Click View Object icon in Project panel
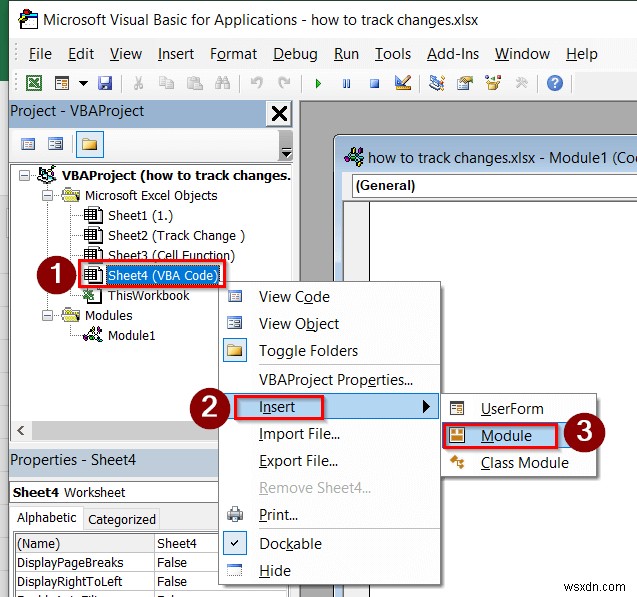The image size is (637, 597). coord(55,144)
